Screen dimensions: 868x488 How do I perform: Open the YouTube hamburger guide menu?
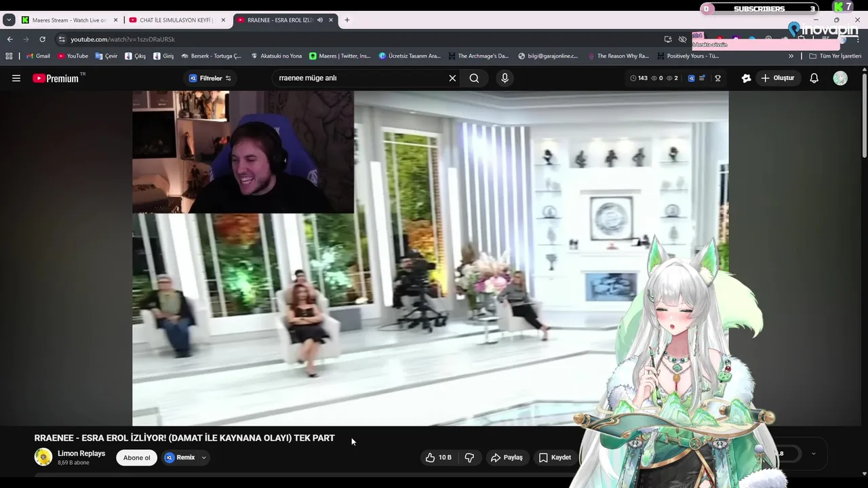click(16, 78)
